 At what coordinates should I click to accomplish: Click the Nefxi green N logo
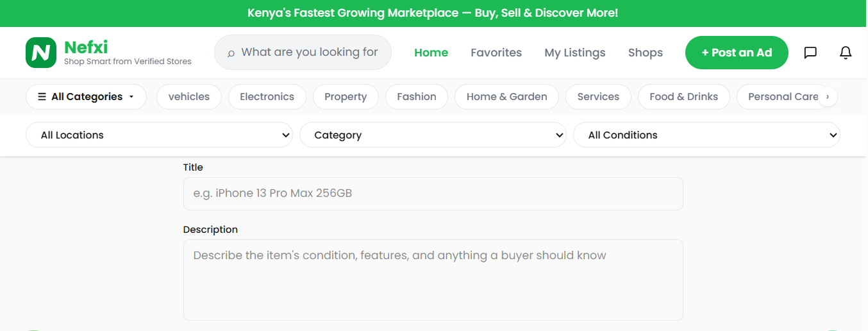pyautogui.click(x=41, y=53)
